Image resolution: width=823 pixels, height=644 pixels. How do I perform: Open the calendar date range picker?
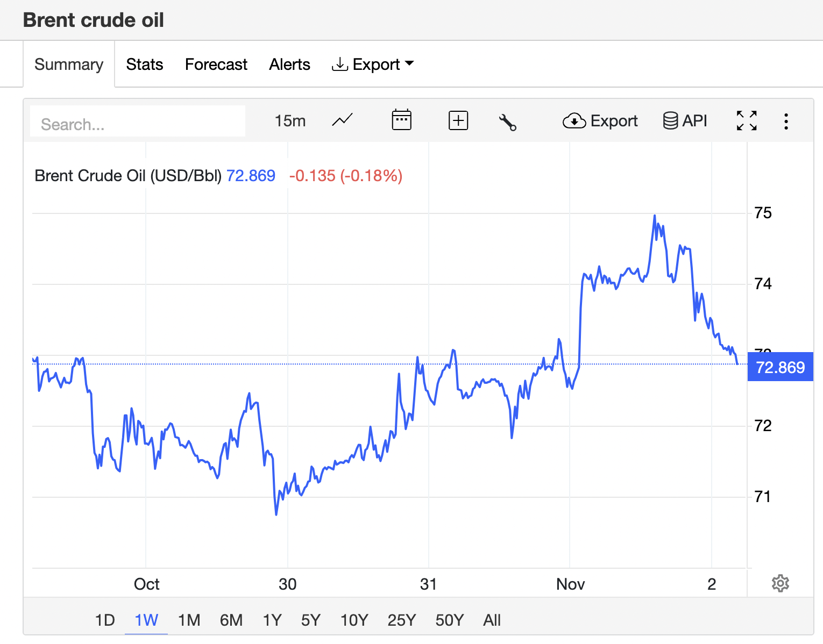pyautogui.click(x=401, y=120)
